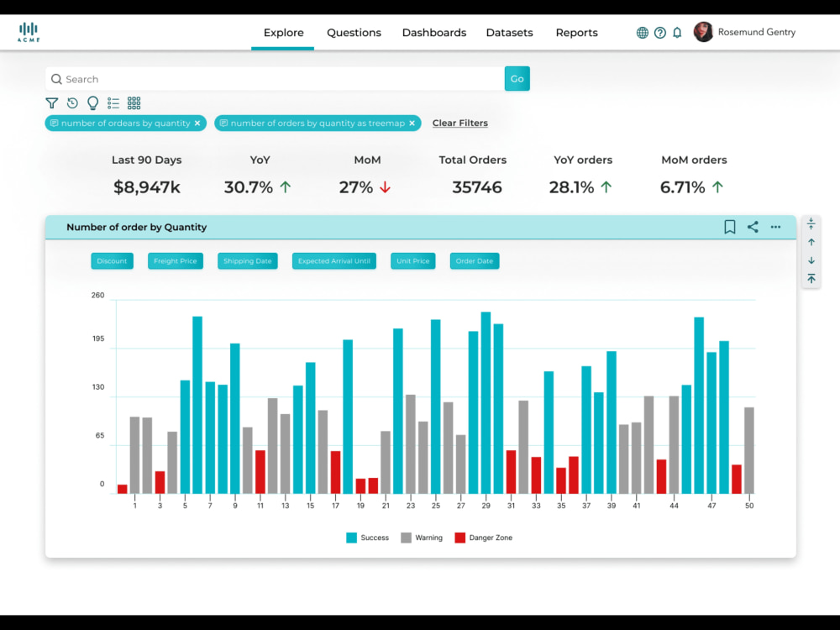
Task: Click the $8,947k Last 90 Days value
Action: pyautogui.click(x=147, y=187)
